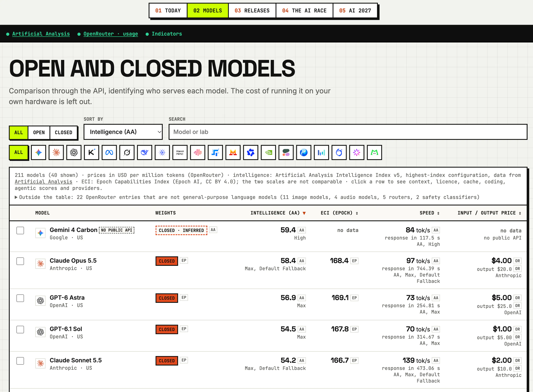The height and width of the screenshot is (392, 533).
Task: Filter by the blue staircase StepFun icon
Action: point(215,152)
